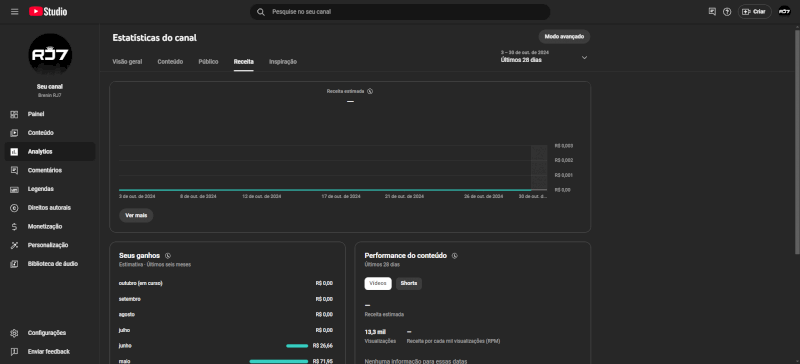Image resolution: width=800 pixels, height=364 pixels.
Task: Click the '17 de out. de 2024' axis label
Action: [341, 196]
